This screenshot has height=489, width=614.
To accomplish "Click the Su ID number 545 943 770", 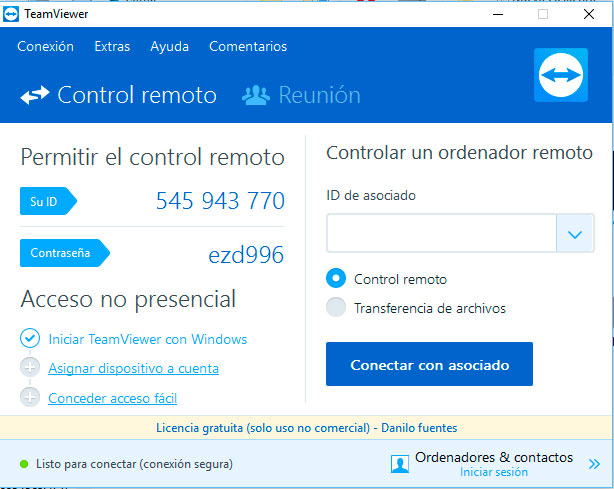I will tap(220, 201).
